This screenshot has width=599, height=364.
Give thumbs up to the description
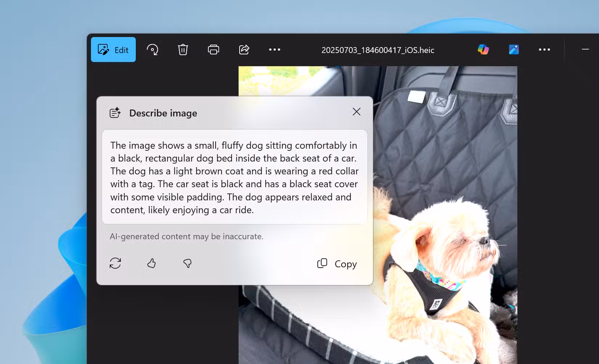click(151, 263)
